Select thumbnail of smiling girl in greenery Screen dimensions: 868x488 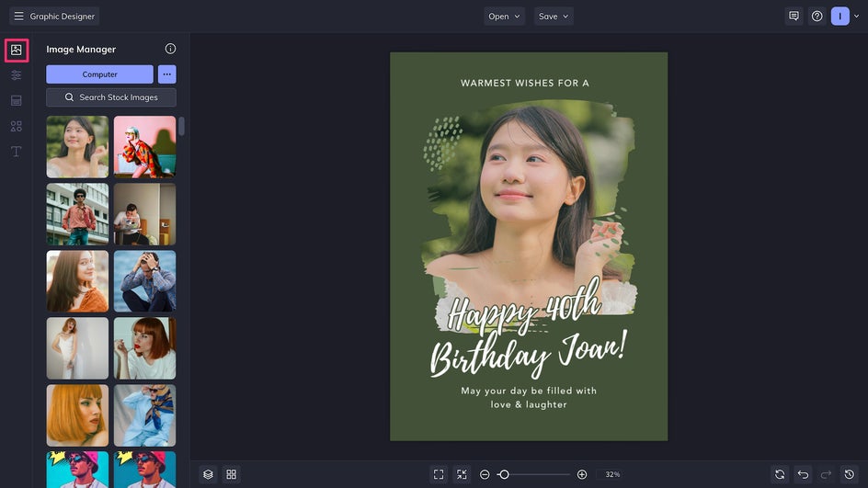click(77, 147)
